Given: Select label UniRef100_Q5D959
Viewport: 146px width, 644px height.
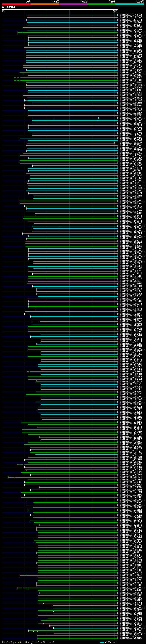Looking at the screenshot, I should pos(131,151).
